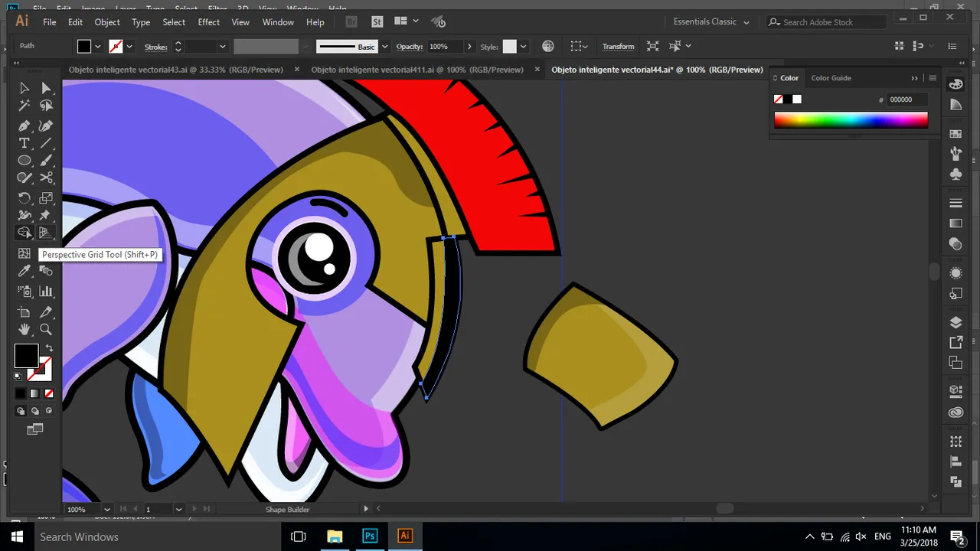Click the Stroke label link

coord(155,47)
